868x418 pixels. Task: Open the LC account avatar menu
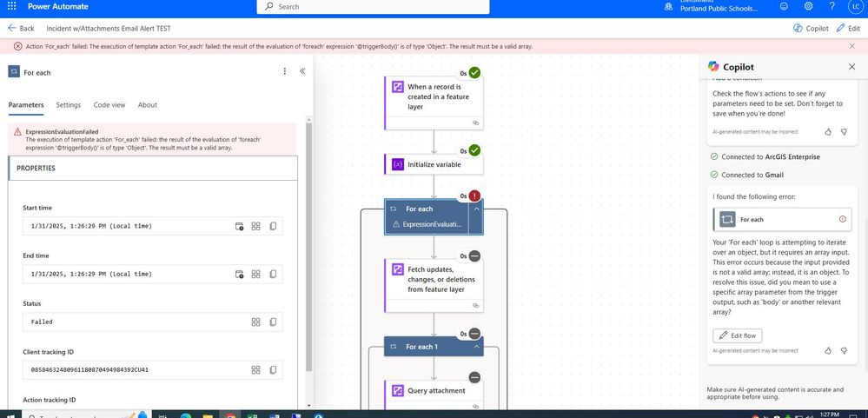(x=855, y=6)
